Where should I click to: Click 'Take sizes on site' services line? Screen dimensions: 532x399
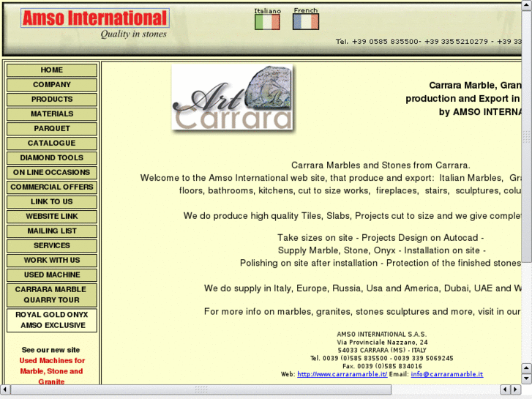pos(381,238)
